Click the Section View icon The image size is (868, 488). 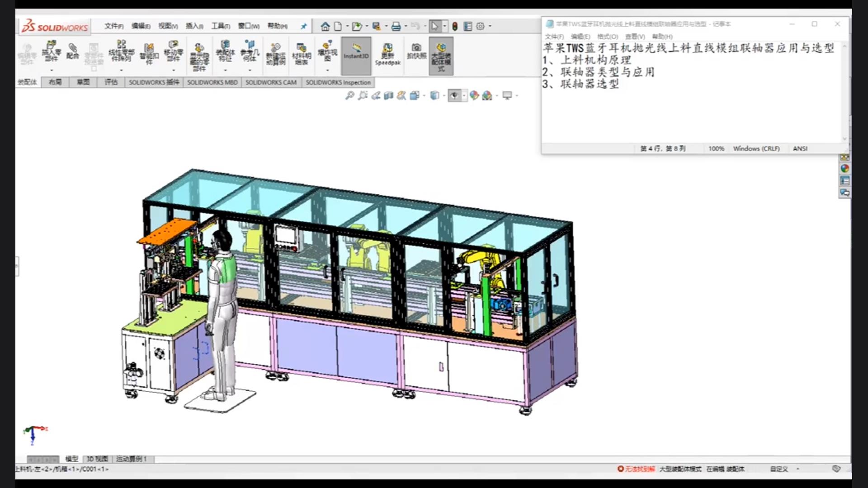coord(388,95)
